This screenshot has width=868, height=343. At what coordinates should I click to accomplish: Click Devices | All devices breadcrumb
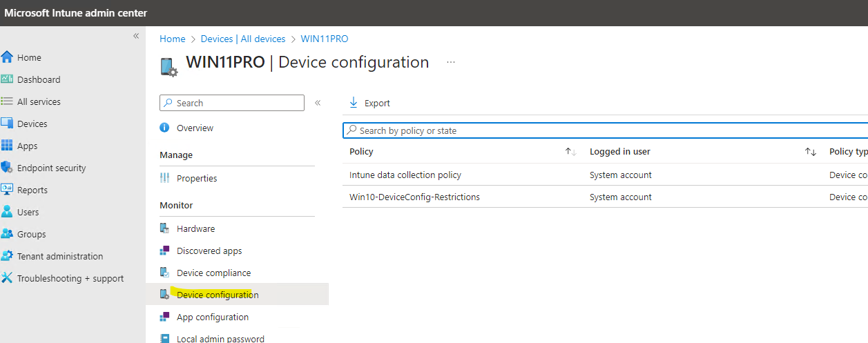pyautogui.click(x=243, y=39)
